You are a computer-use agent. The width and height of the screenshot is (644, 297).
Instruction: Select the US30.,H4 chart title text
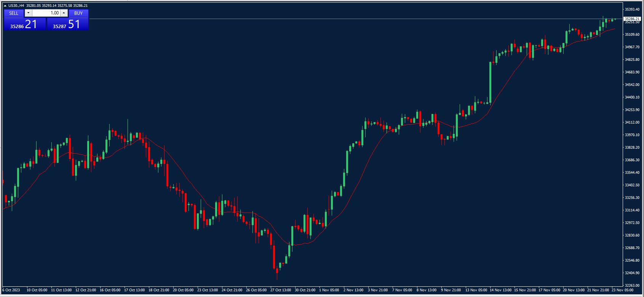coord(16,6)
